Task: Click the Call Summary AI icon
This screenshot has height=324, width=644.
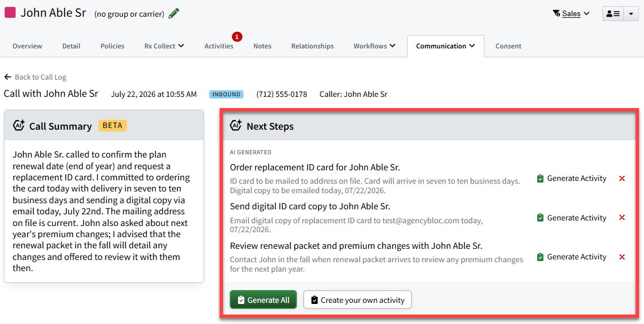Action: (19, 125)
